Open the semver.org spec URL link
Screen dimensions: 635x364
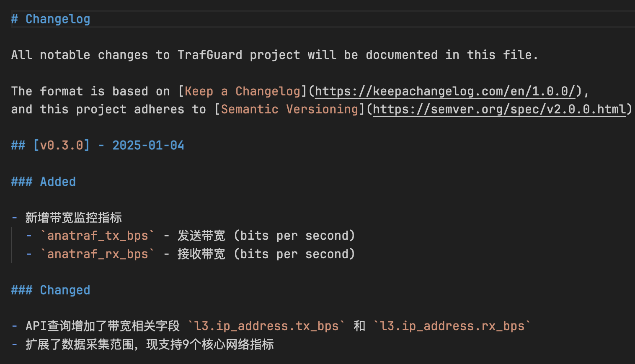click(x=499, y=109)
